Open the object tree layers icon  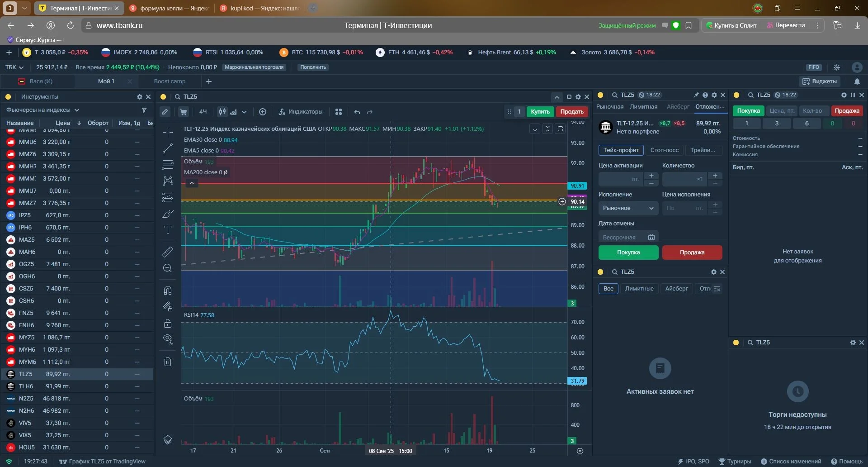point(168,439)
